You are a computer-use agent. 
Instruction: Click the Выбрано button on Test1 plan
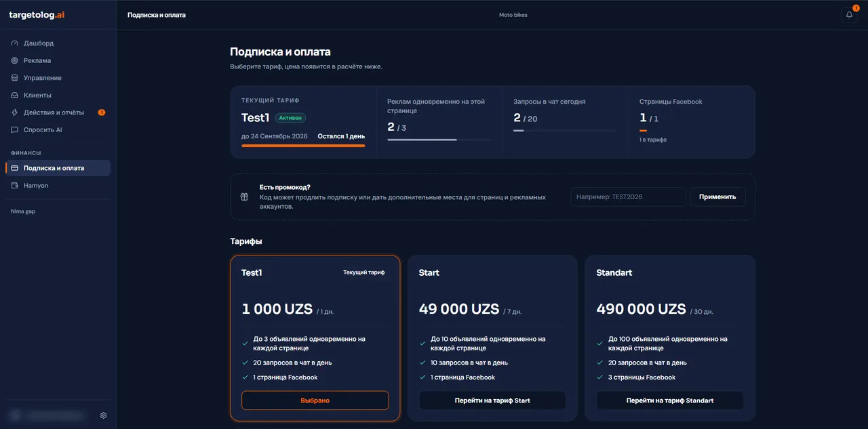(x=315, y=401)
